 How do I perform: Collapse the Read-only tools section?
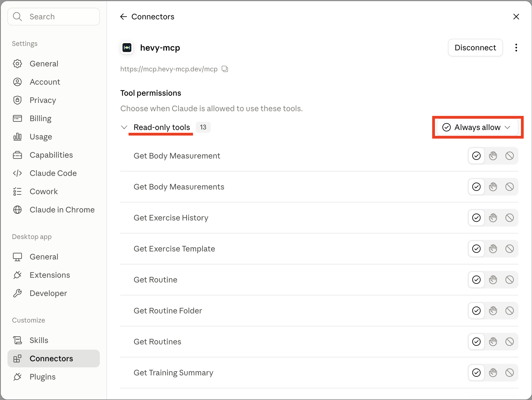pos(124,127)
